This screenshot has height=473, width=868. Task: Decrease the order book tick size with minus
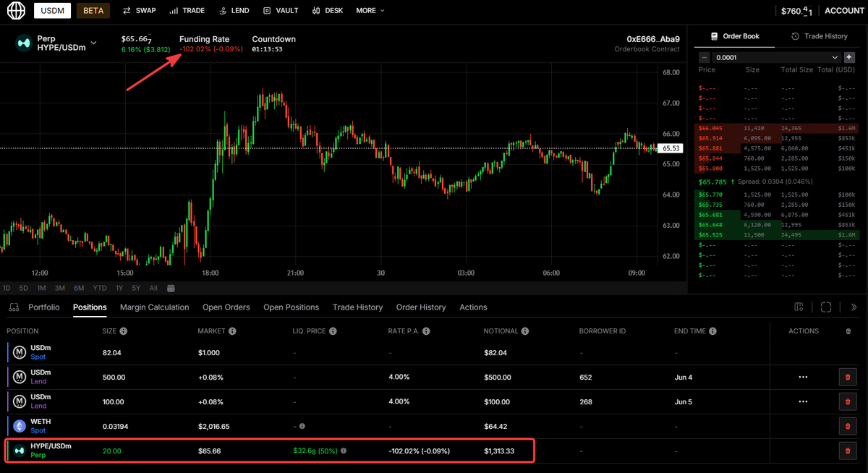point(704,57)
